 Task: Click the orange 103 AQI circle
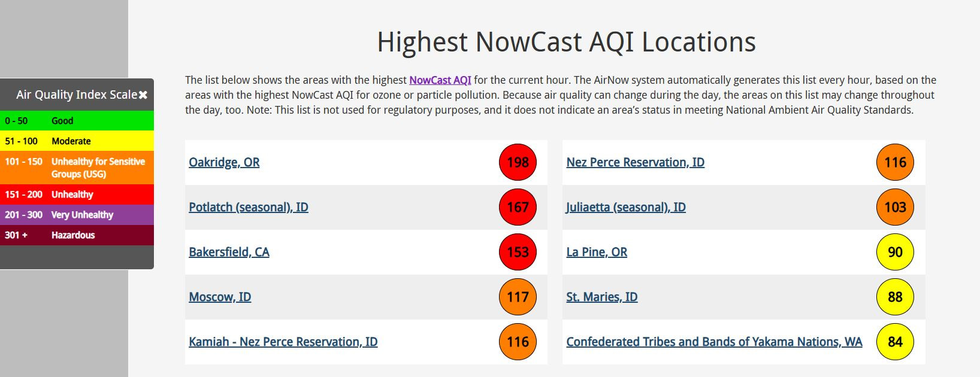click(x=895, y=207)
